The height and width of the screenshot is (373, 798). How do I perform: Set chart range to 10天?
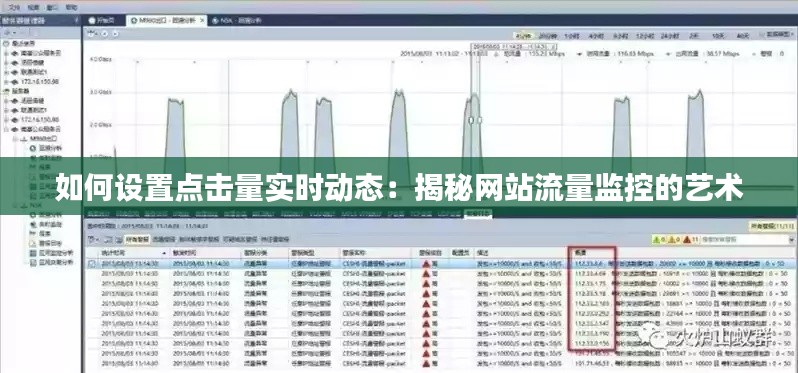(x=718, y=36)
